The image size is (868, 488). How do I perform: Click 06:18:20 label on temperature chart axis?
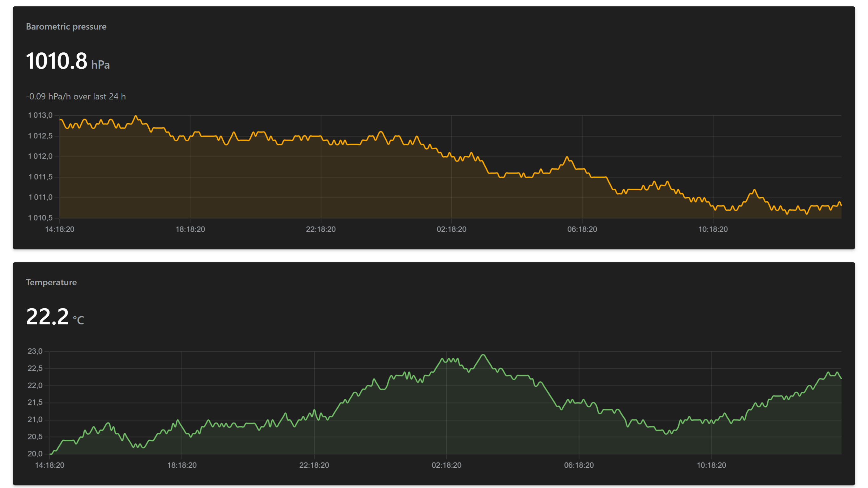[579, 465]
